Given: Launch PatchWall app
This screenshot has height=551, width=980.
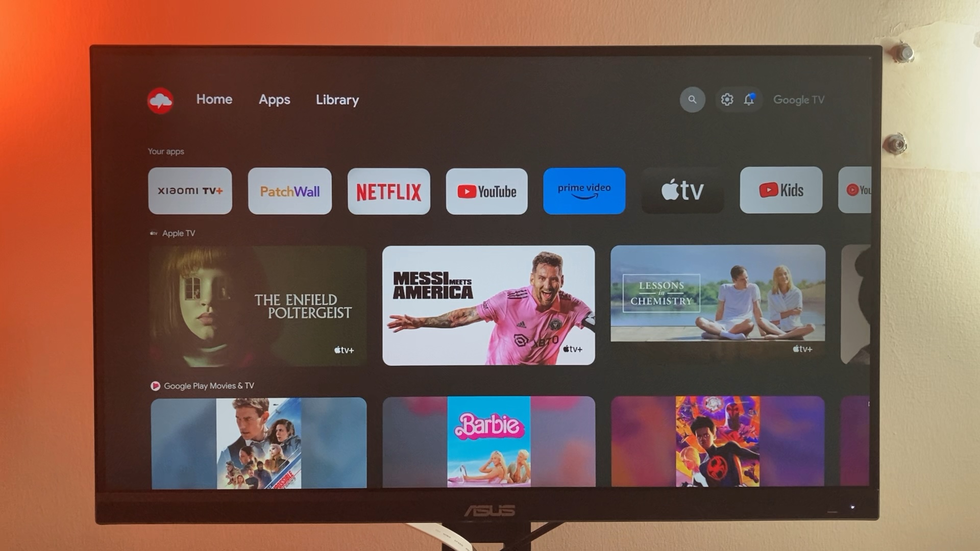Looking at the screenshot, I should point(289,191).
